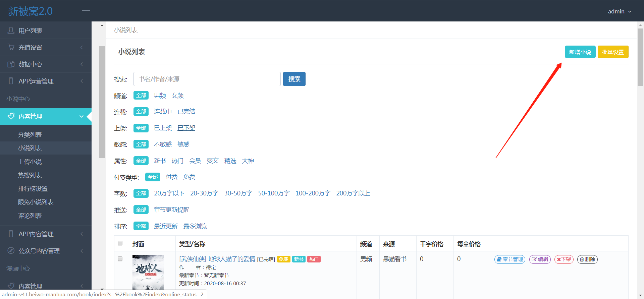Select the 全部 tag in 付费类型 row

[153, 177]
